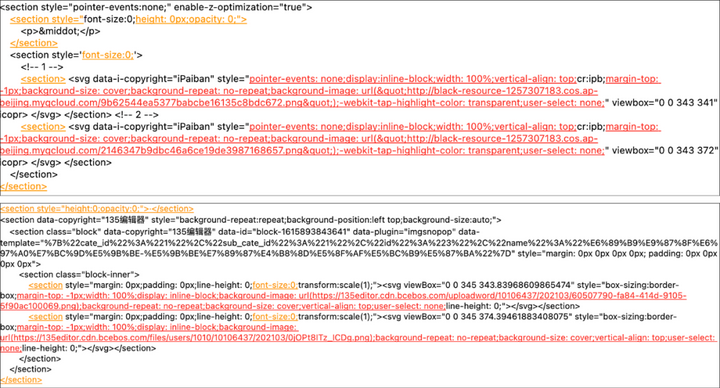Click the encoded data-template string starting %7B%22cate_id
This screenshot has height=388, width=720.
click(360, 248)
